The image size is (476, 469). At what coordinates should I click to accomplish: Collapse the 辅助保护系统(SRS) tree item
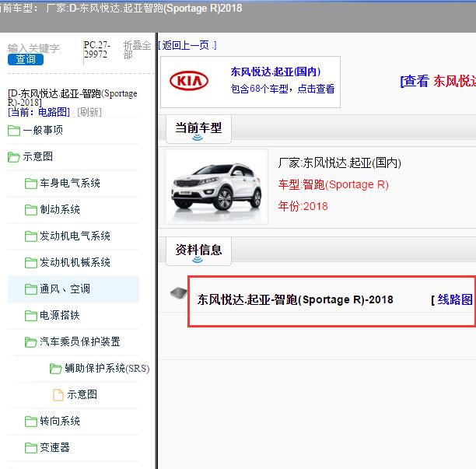point(107,368)
